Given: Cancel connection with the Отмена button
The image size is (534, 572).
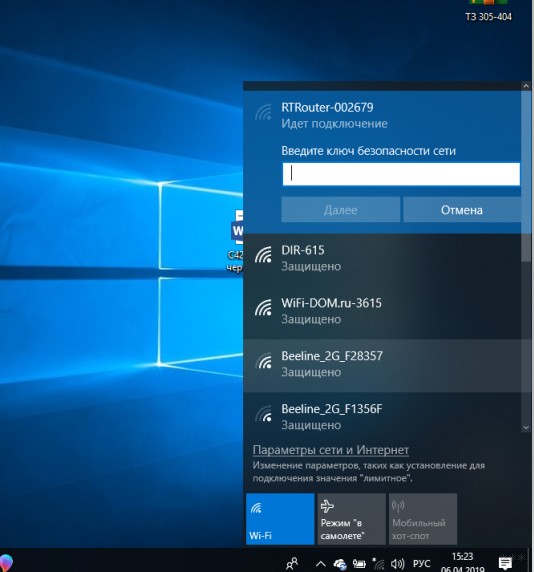Looking at the screenshot, I should [x=462, y=210].
